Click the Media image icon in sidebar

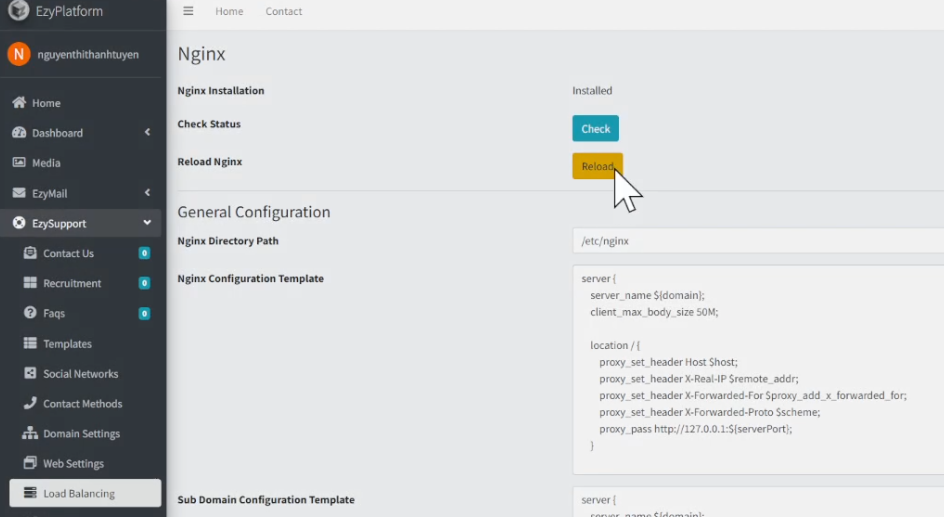click(x=19, y=163)
